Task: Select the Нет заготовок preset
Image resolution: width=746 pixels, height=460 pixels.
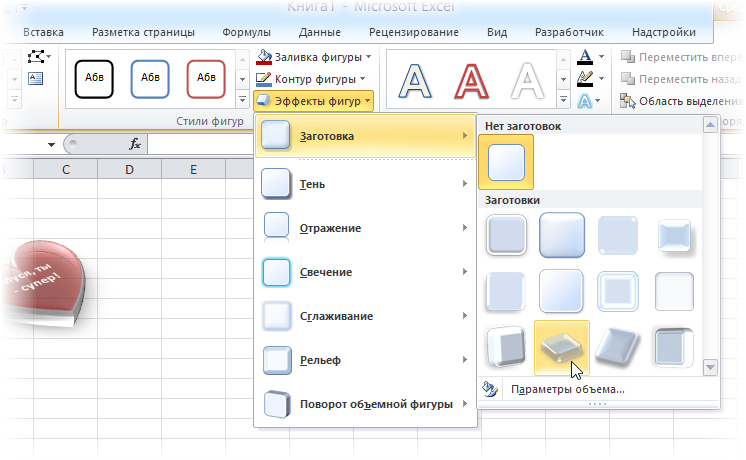Action: pos(506,162)
